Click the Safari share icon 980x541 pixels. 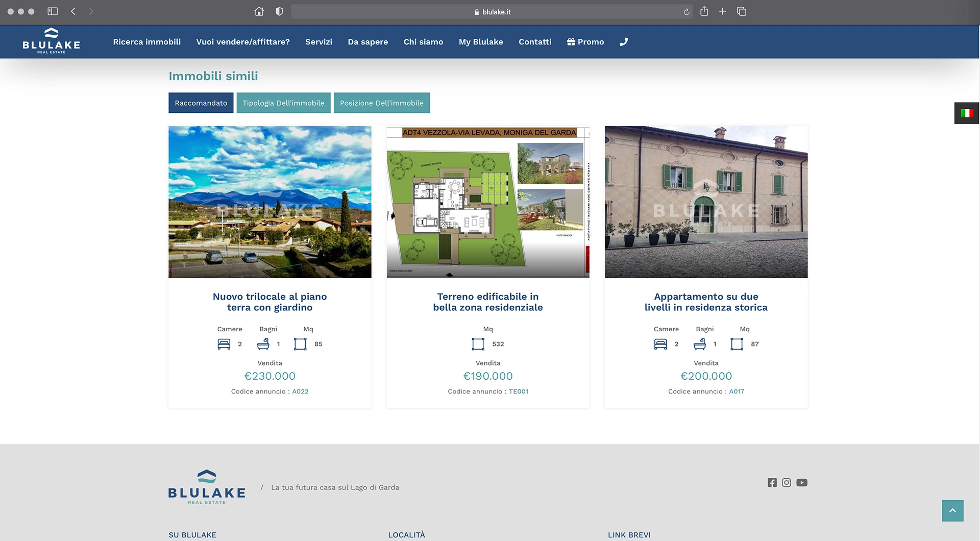pos(704,11)
